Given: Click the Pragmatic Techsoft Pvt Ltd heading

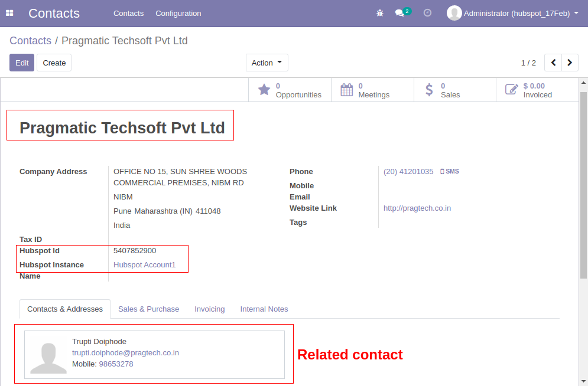Looking at the screenshot, I should 122,127.
